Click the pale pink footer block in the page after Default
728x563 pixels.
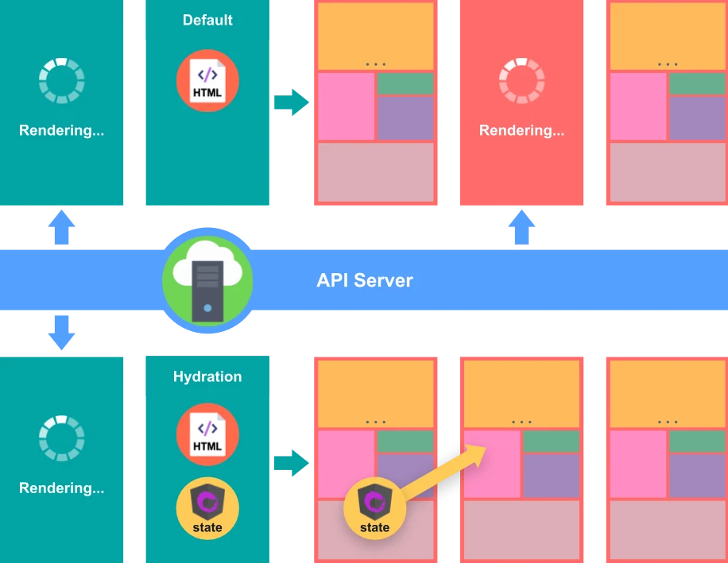[376, 172]
